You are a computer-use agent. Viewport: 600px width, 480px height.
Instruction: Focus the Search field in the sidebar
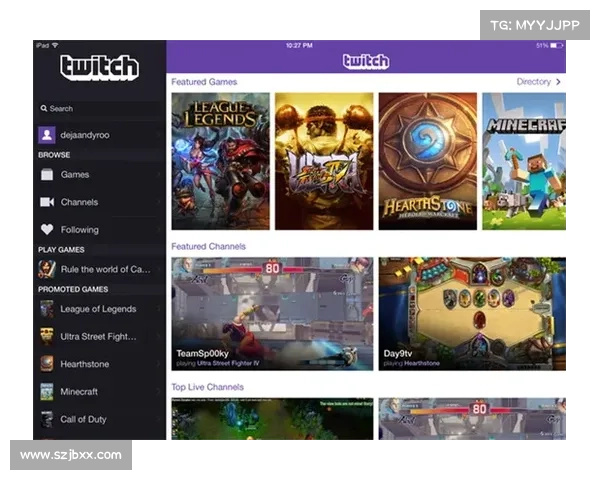100,109
